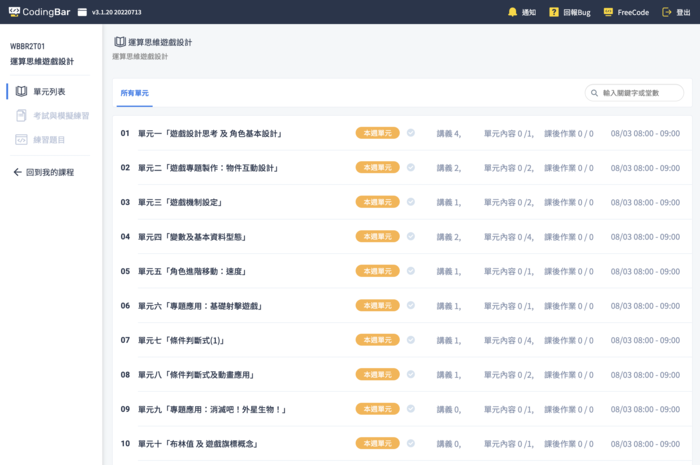This screenshot has height=465, width=700.
Task: Select the 所有單元 tab
Action: pyautogui.click(x=134, y=92)
